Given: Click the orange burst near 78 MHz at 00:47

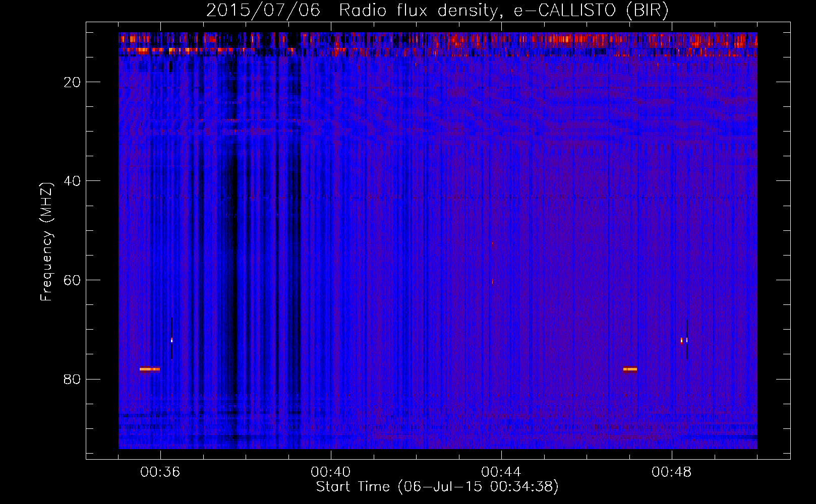Looking at the screenshot, I should coord(630,369).
